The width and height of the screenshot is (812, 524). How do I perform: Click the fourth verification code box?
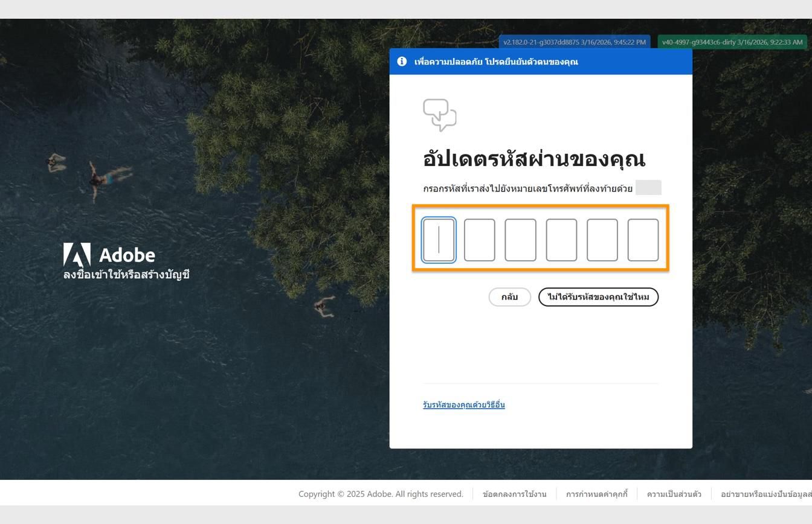tap(561, 240)
